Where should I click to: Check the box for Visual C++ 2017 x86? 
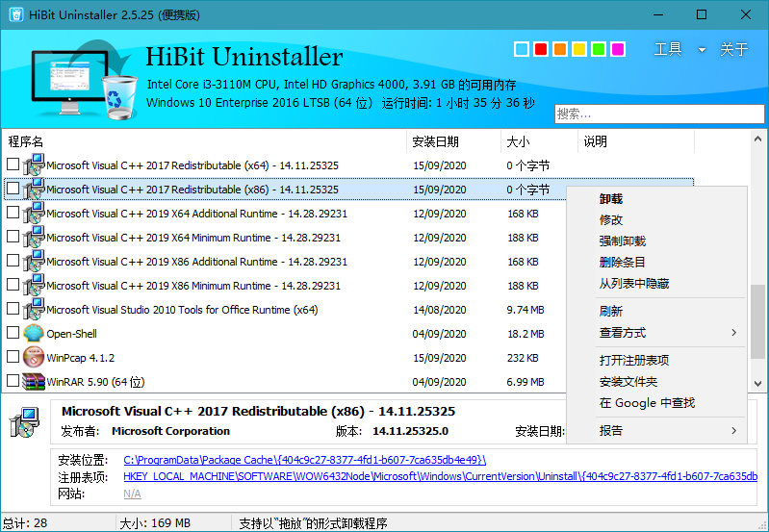(13, 189)
